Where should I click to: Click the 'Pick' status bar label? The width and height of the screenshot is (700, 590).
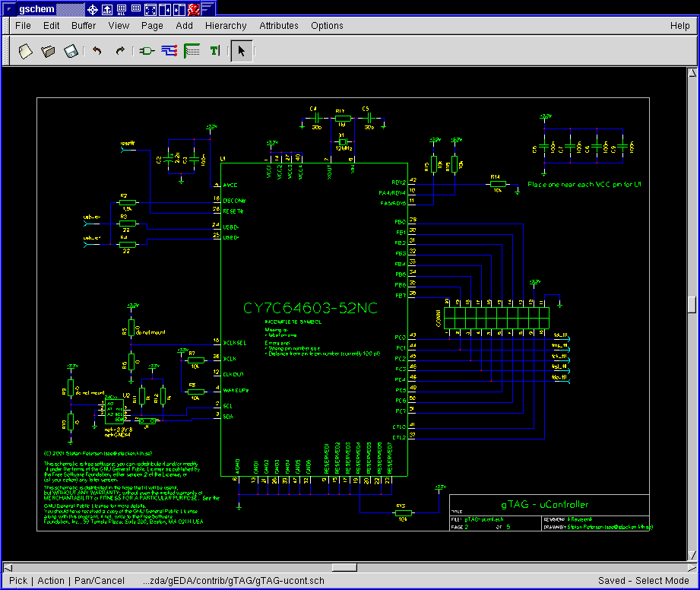pyautogui.click(x=18, y=581)
